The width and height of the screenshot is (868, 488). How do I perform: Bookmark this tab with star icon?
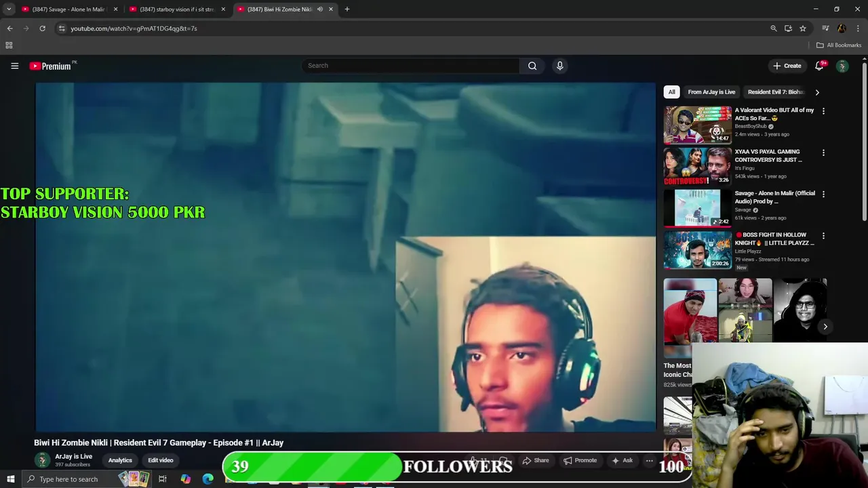803,28
